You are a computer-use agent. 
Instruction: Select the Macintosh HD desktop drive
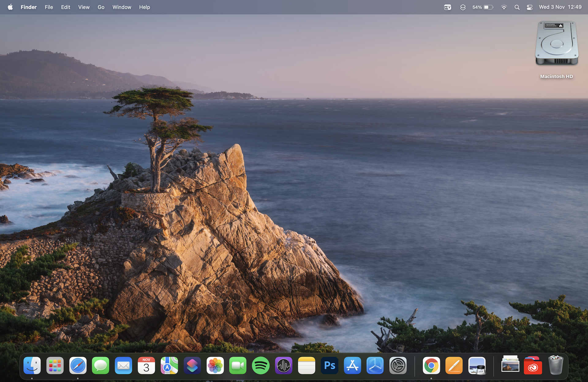pyautogui.click(x=556, y=44)
